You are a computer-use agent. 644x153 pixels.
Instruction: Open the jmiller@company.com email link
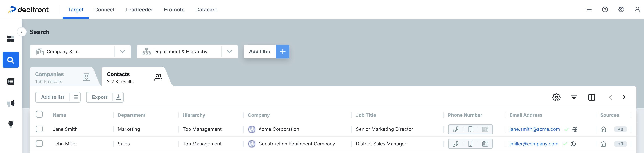(534, 144)
